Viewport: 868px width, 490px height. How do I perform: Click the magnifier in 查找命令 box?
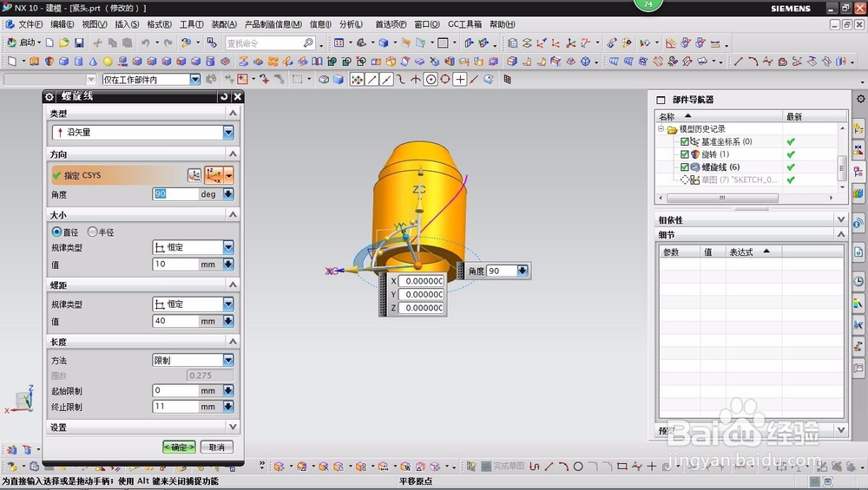pos(308,42)
